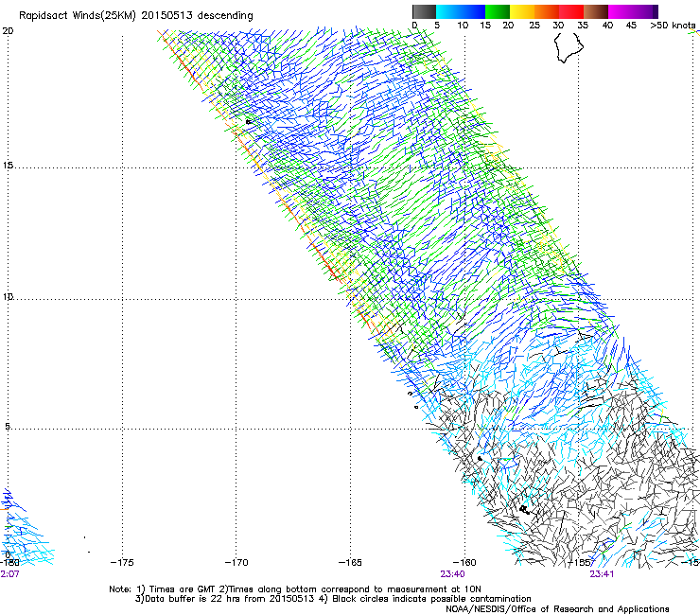Click the brown 35-40 knots swatch
Viewport: 700px width, 615px height.
596,11
